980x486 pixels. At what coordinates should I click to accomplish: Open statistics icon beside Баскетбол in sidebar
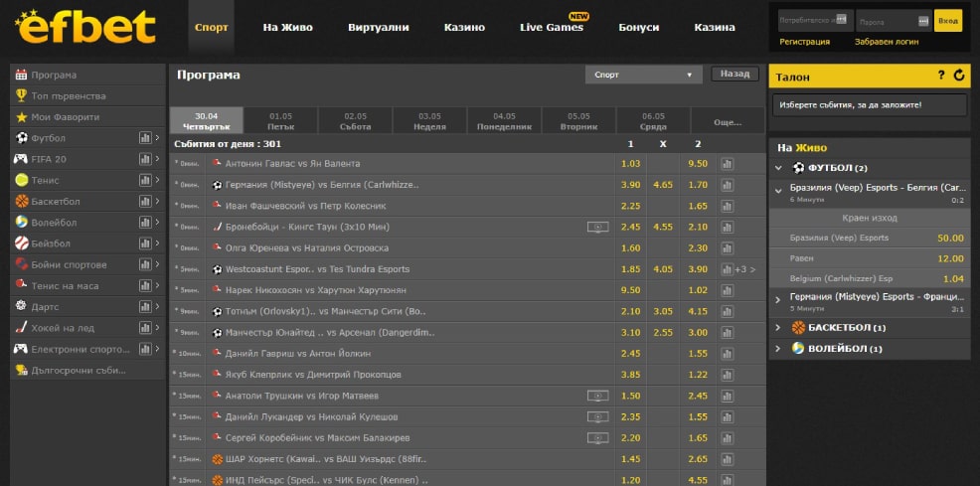145,201
